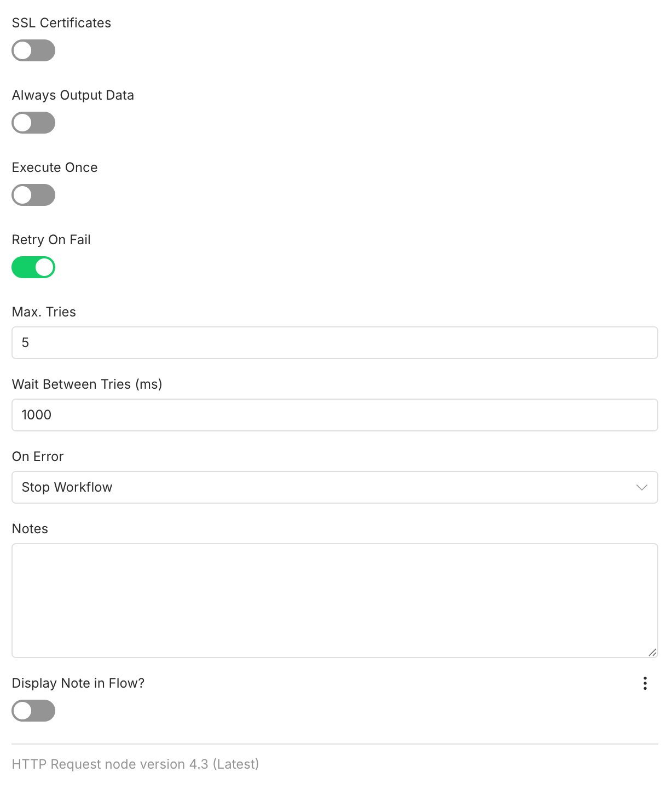Click the 'SSL Certificates' label
The image size is (672, 807).
click(61, 23)
